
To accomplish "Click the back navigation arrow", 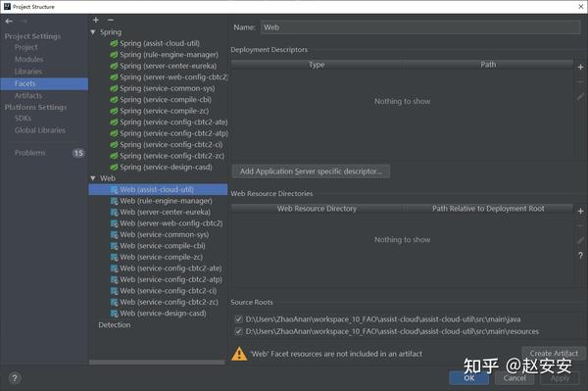I will (9, 22).
